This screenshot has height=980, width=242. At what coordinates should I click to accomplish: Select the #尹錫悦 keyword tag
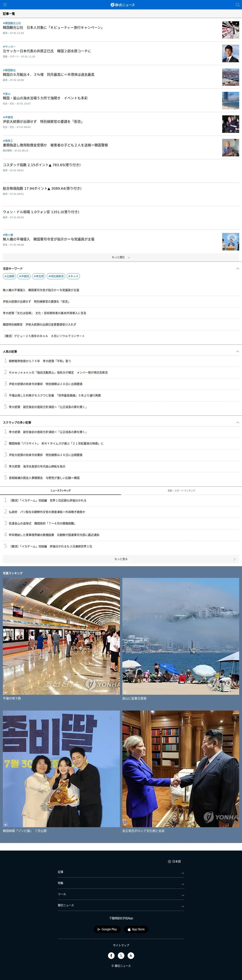coord(24,276)
